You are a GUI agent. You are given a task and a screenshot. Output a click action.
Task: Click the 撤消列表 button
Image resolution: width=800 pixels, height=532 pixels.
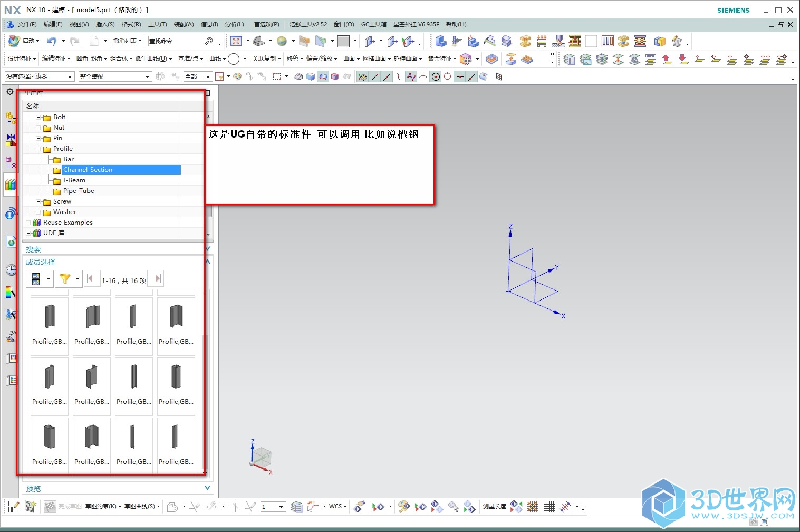(127, 41)
